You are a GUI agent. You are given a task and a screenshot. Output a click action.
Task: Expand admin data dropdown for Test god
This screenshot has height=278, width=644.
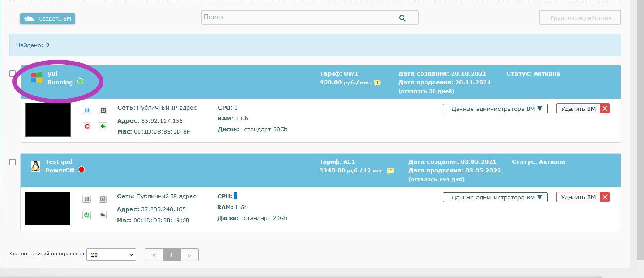click(495, 197)
